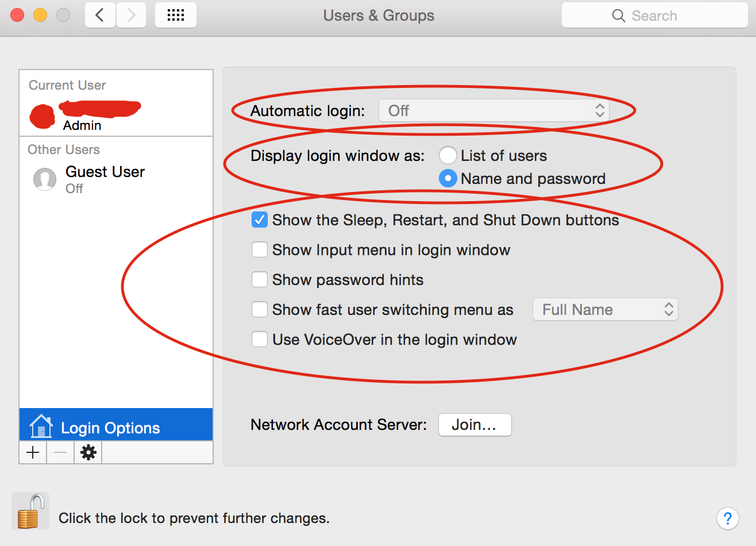Viewport: 756px width, 546px height.
Task: Enable Use VoiceOver in the login window
Action: tap(259, 339)
